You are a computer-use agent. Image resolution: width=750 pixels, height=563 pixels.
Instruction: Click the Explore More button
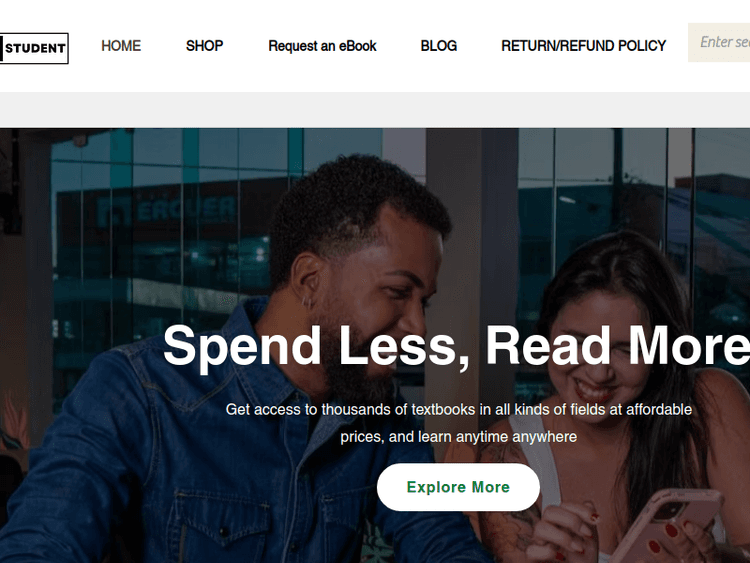pos(458,487)
